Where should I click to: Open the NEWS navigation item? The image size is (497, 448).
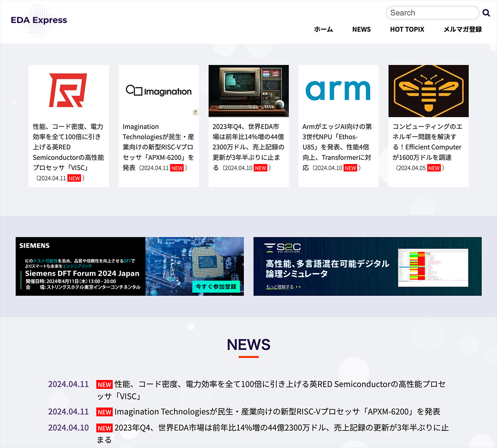pyautogui.click(x=361, y=29)
